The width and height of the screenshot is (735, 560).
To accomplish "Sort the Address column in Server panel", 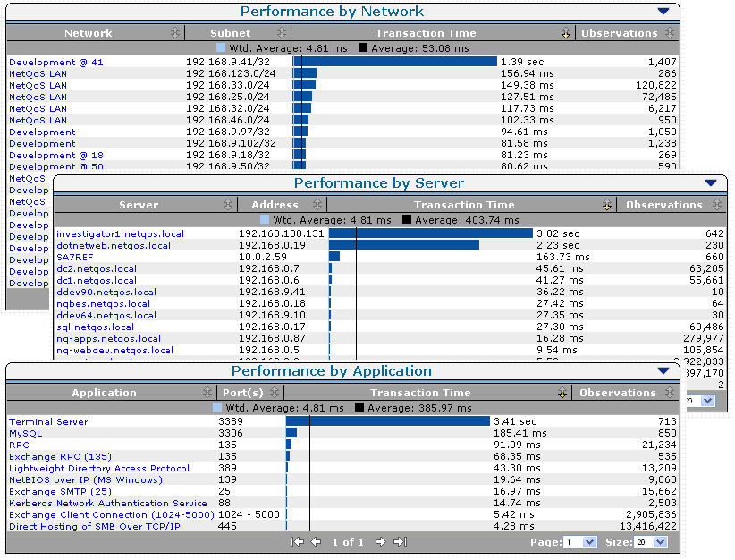I will click(x=317, y=204).
